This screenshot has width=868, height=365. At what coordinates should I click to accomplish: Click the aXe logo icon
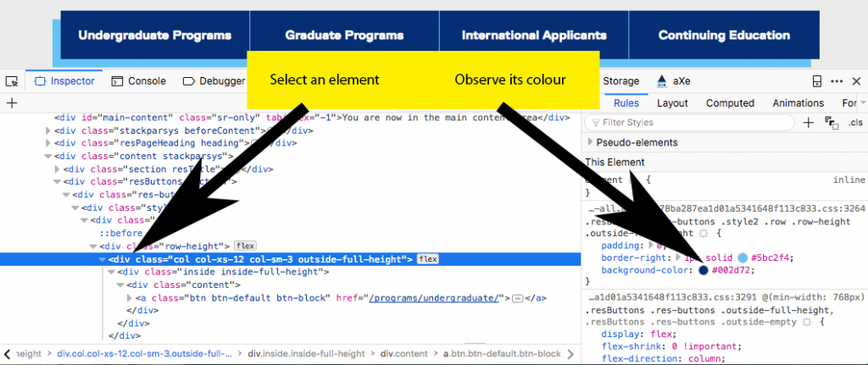click(661, 81)
